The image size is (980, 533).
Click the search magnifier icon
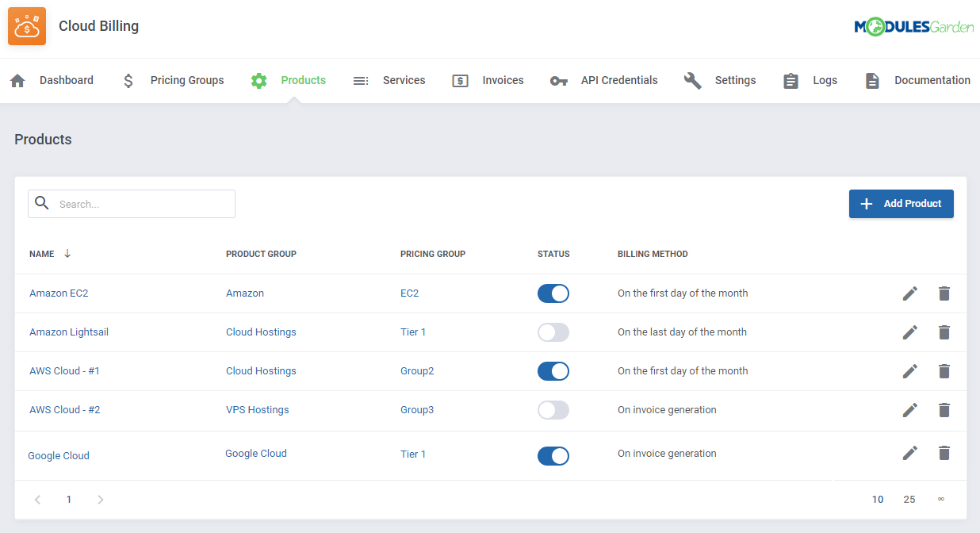pos(42,203)
